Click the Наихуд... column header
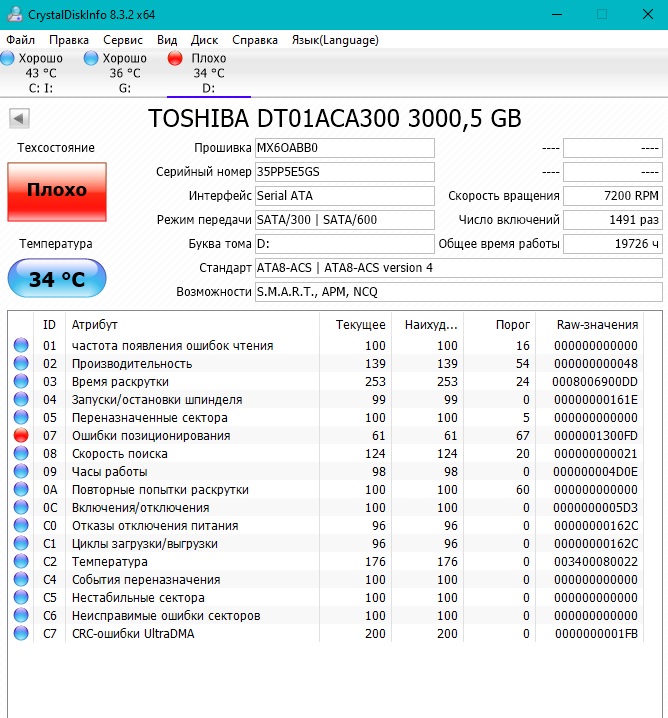This screenshot has width=668, height=718. (428, 325)
